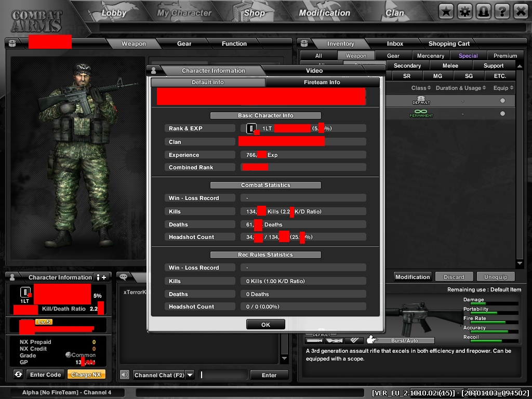Screen dimensions: 532x399
Task: Open the Function tab
Action: [x=234, y=44]
